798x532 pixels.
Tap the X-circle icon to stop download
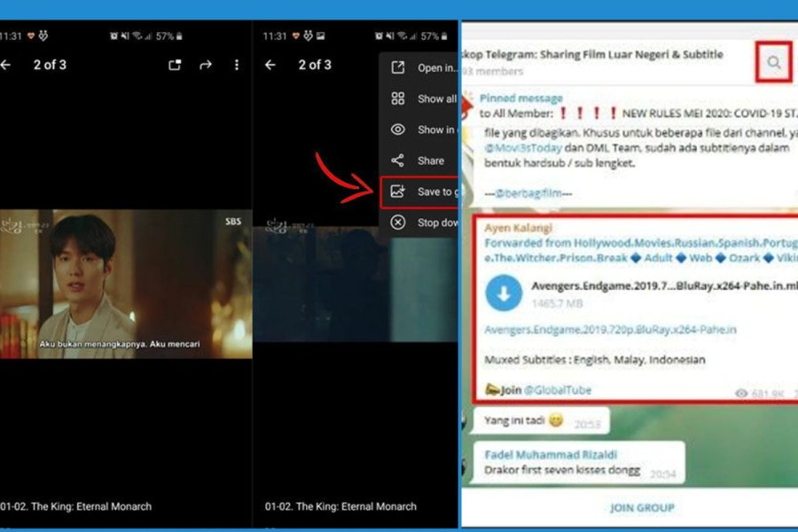[400, 223]
